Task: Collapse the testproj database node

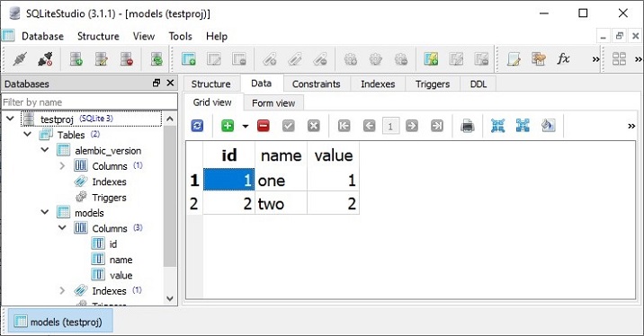Action: (x=10, y=119)
